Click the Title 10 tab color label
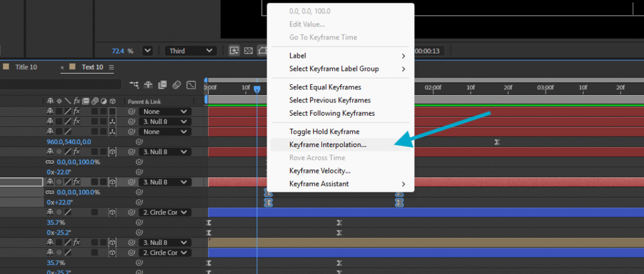This screenshot has height=274, width=644. (6, 67)
